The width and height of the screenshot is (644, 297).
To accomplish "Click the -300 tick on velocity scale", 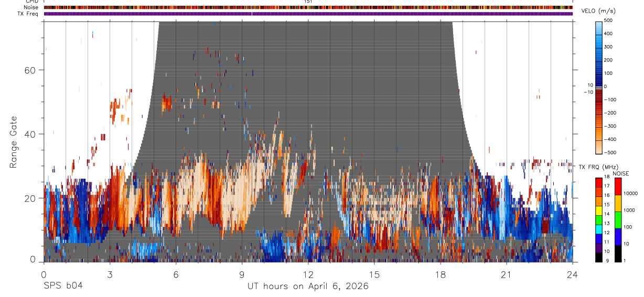I will [610, 126].
